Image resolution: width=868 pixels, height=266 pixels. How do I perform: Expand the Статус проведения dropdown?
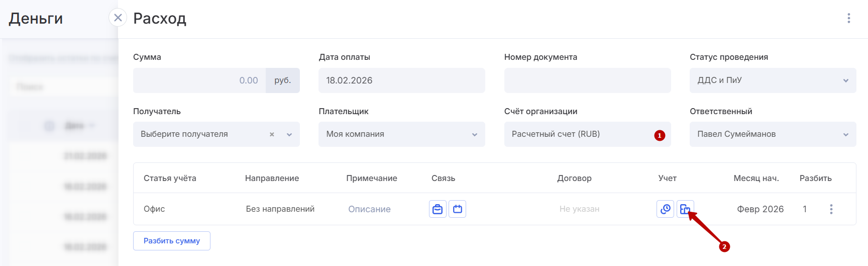coord(773,80)
